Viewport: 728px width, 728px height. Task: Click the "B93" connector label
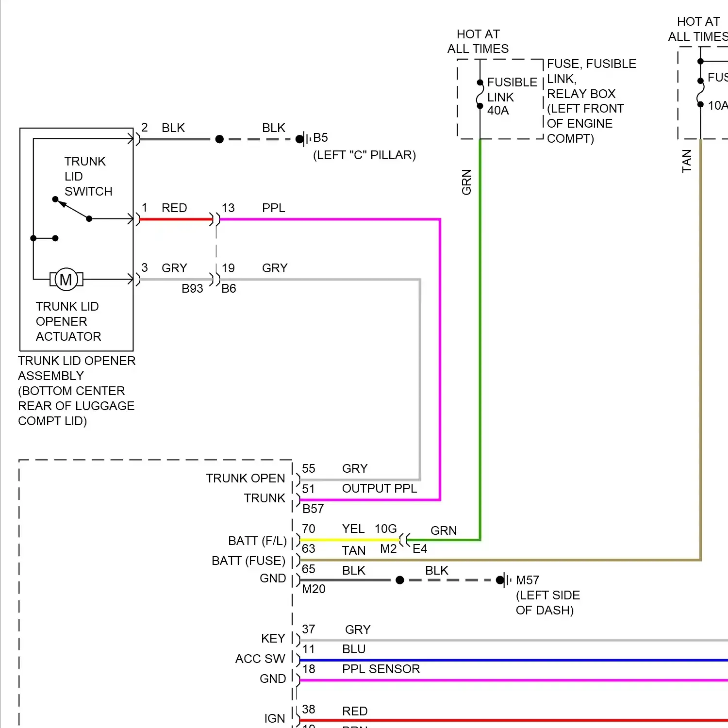(193, 289)
